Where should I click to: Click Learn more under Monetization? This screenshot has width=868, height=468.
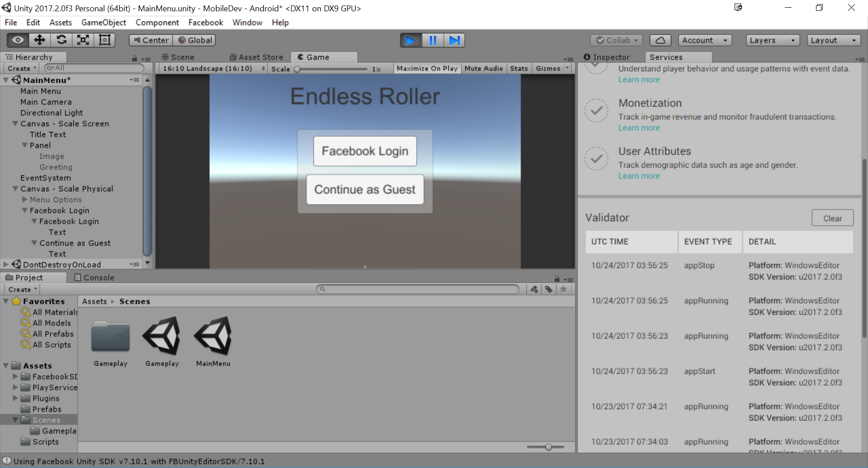639,128
